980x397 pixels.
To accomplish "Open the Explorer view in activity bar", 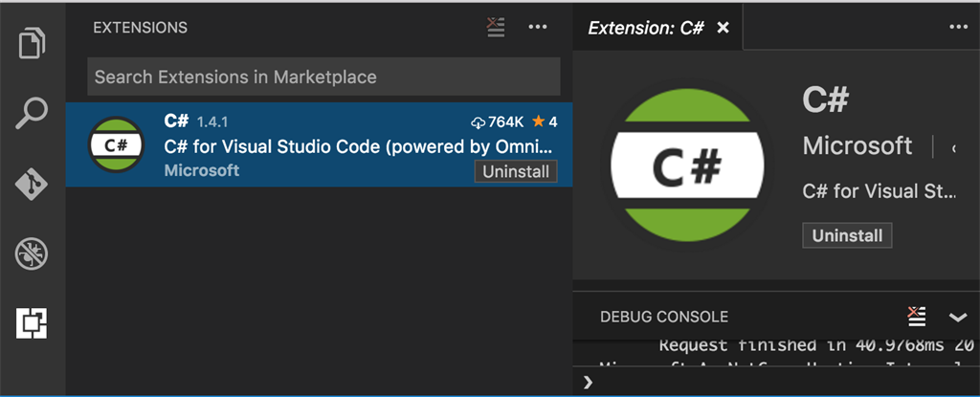I will tap(33, 44).
